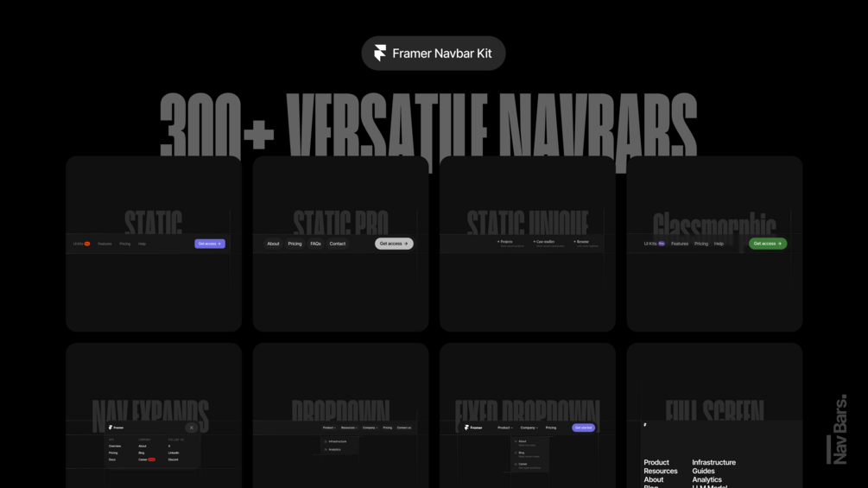The width and height of the screenshot is (868, 488).
Task: Click small Framer logo in Full Screen card
Action: pyautogui.click(x=645, y=425)
